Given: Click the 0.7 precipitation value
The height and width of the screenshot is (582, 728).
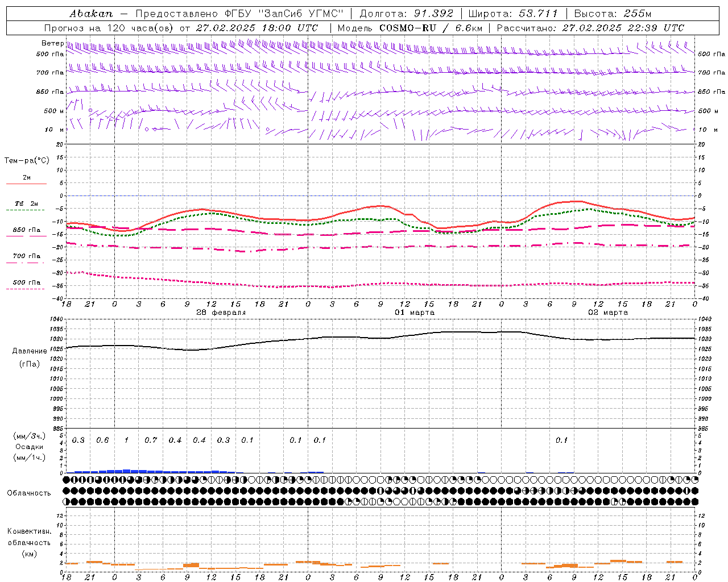Looking at the screenshot, I should pos(151,440).
